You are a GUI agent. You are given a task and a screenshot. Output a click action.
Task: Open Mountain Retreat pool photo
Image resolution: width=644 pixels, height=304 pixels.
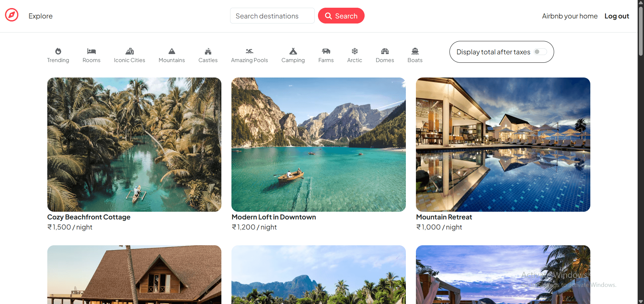[503, 145]
